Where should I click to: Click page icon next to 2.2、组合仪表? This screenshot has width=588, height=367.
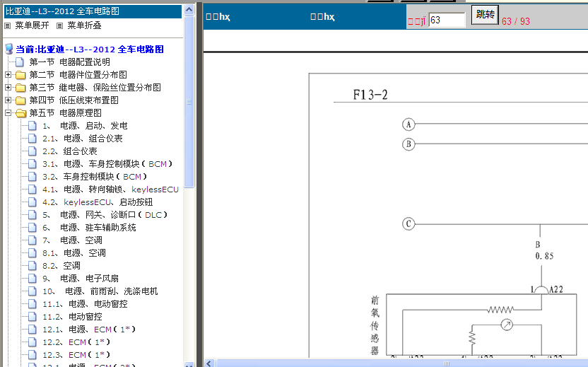pos(33,151)
